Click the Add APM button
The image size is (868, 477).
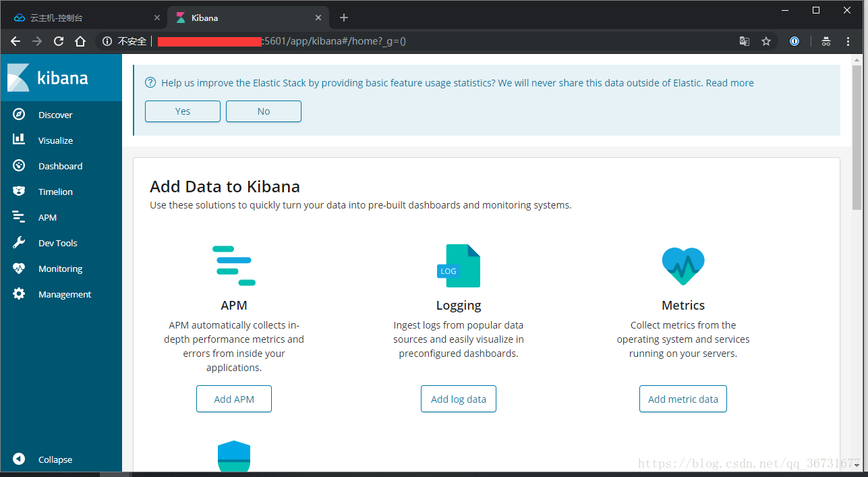click(234, 399)
